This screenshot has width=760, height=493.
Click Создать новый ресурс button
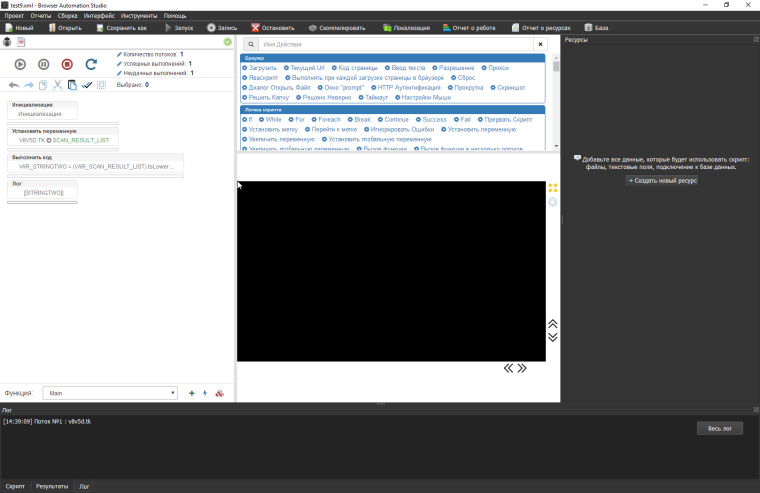point(662,180)
